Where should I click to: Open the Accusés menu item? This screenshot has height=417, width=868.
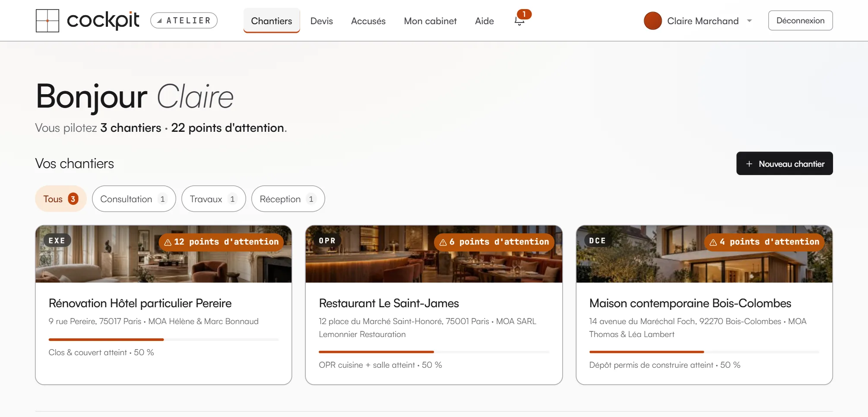[368, 21]
